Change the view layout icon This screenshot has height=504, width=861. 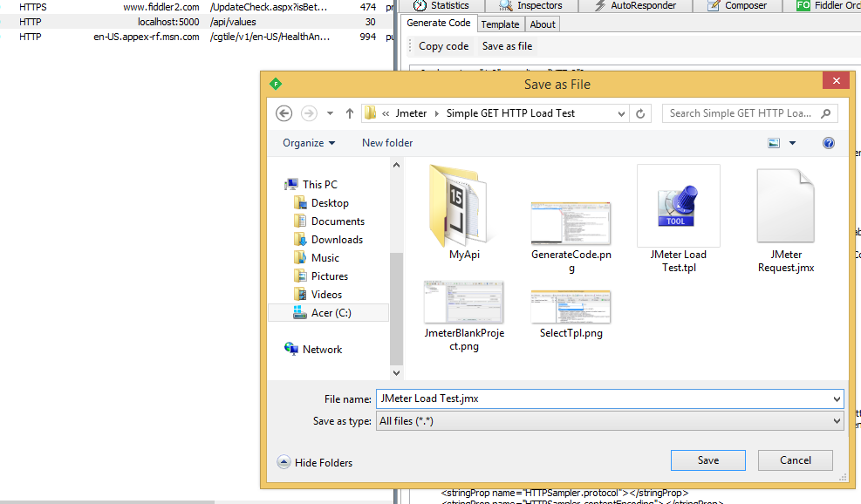click(x=774, y=143)
